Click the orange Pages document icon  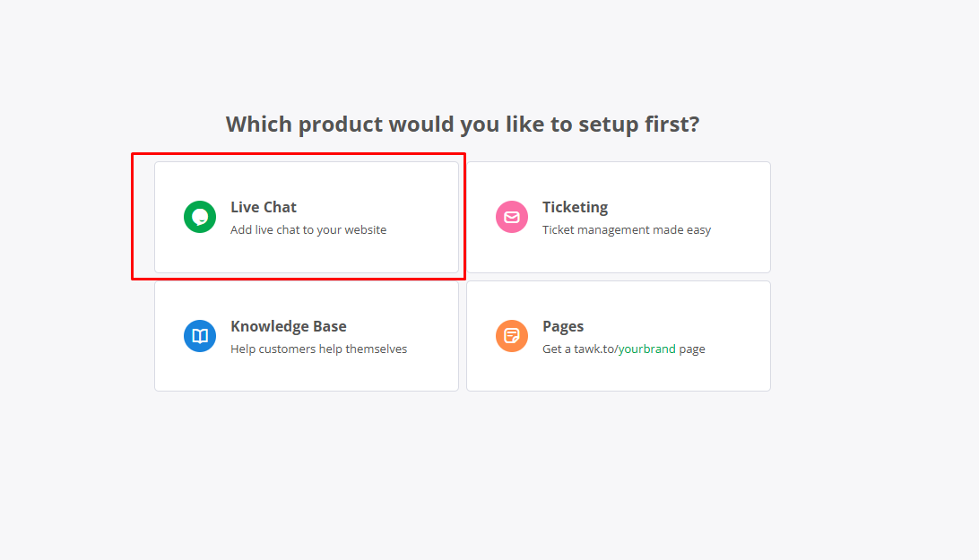click(x=512, y=336)
